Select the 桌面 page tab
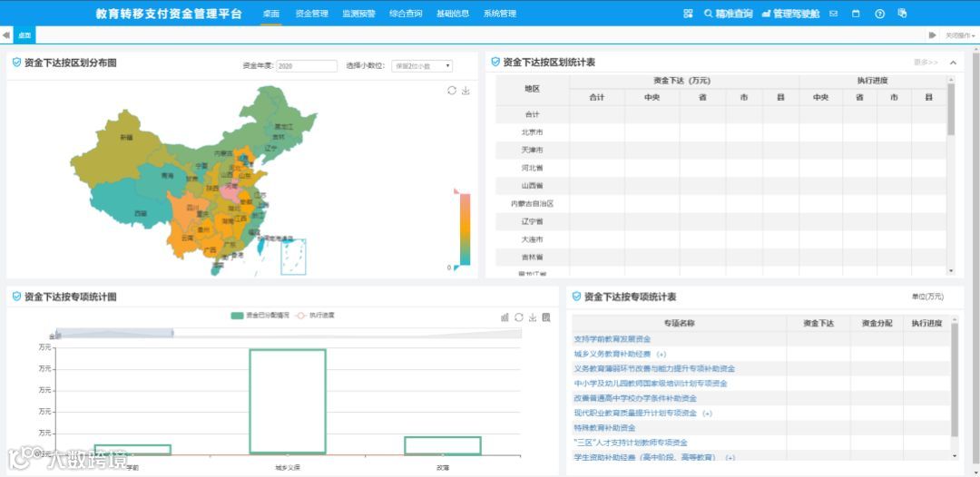Image resolution: width=980 pixels, height=477 pixels. tap(24, 35)
